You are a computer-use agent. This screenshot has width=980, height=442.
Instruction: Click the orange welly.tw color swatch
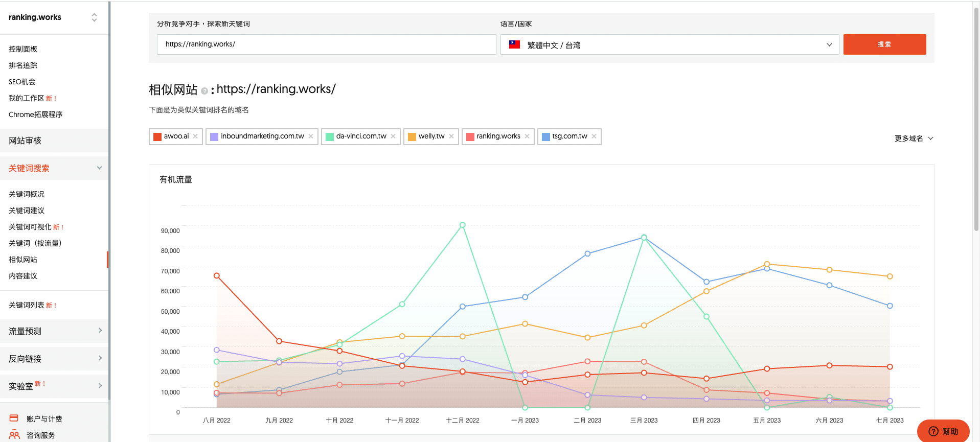coord(412,136)
